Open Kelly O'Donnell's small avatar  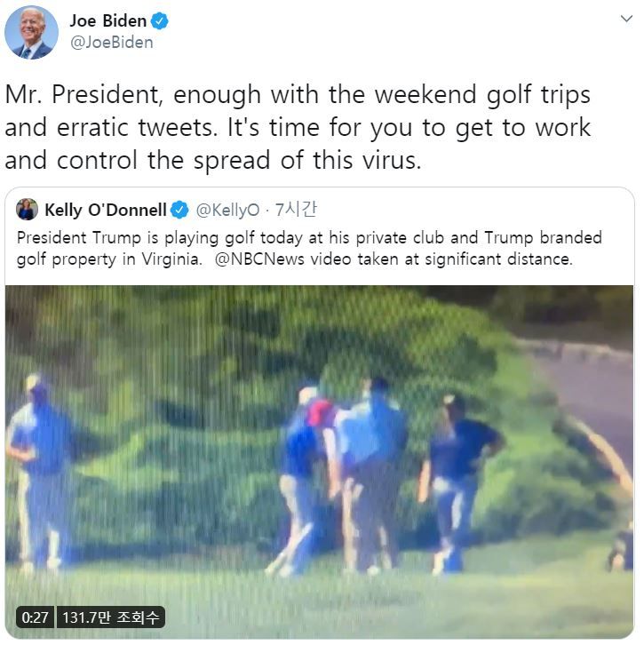(x=27, y=210)
